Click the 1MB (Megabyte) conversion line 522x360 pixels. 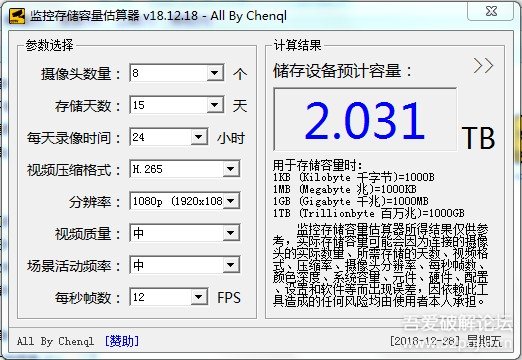(345, 189)
